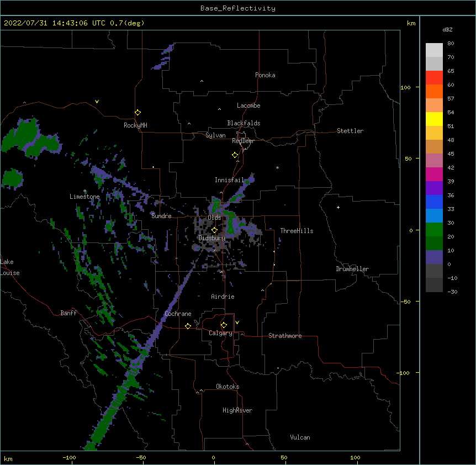Pick the slate purple swatch between 10 and 0
The height and width of the screenshot is (465, 476).
[434, 257]
